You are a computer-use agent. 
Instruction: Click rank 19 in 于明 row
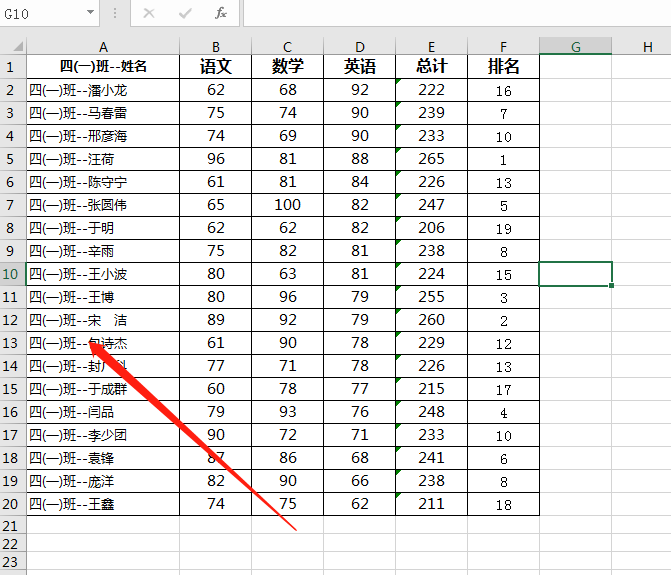pyautogui.click(x=503, y=228)
